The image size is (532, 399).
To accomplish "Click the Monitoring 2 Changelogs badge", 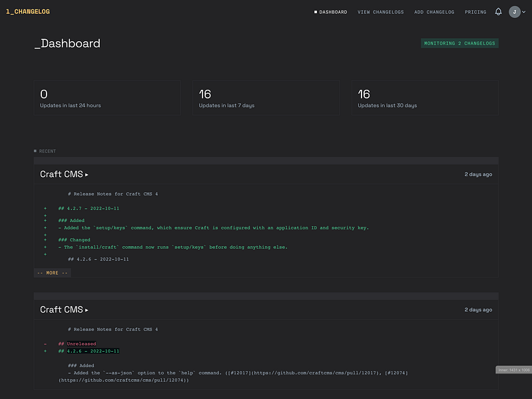I will point(459,43).
